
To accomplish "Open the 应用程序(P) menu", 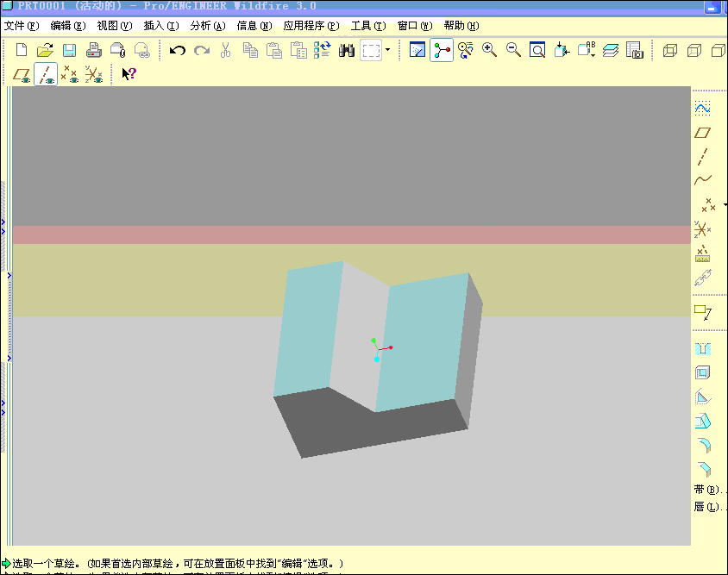I will pos(311,26).
